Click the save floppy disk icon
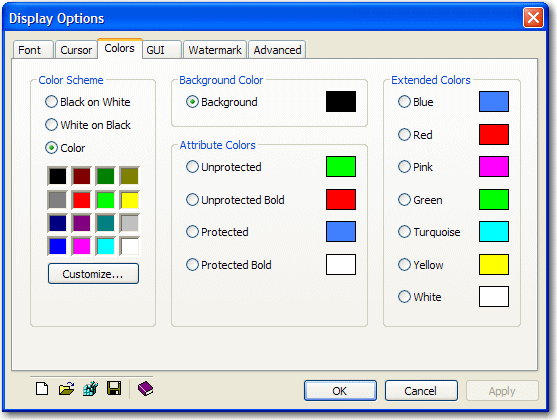 (x=114, y=388)
